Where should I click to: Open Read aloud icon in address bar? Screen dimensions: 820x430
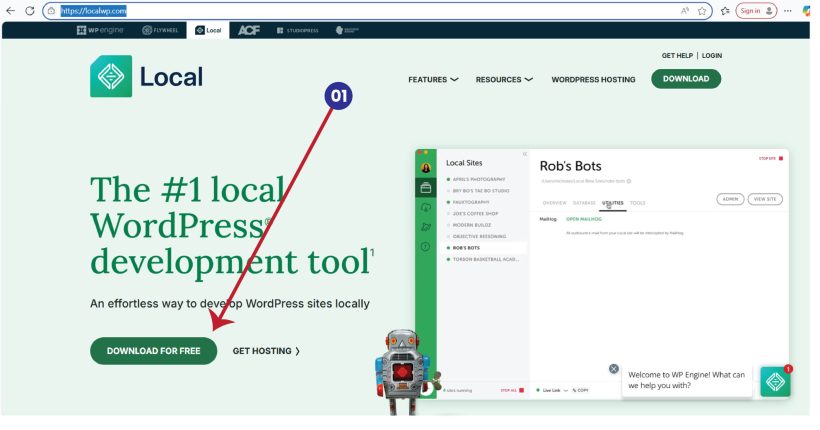click(x=685, y=10)
